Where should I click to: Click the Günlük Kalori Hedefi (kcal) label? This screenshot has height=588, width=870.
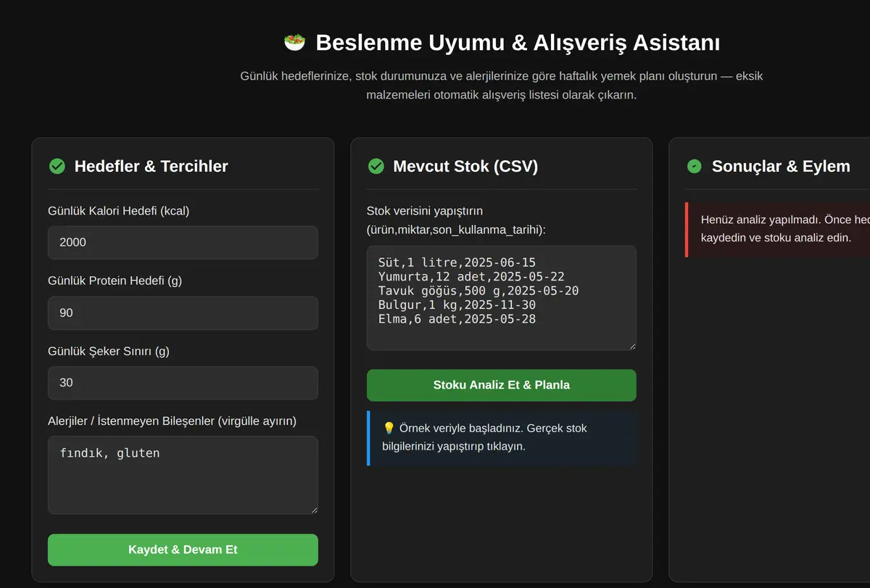pyautogui.click(x=119, y=211)
